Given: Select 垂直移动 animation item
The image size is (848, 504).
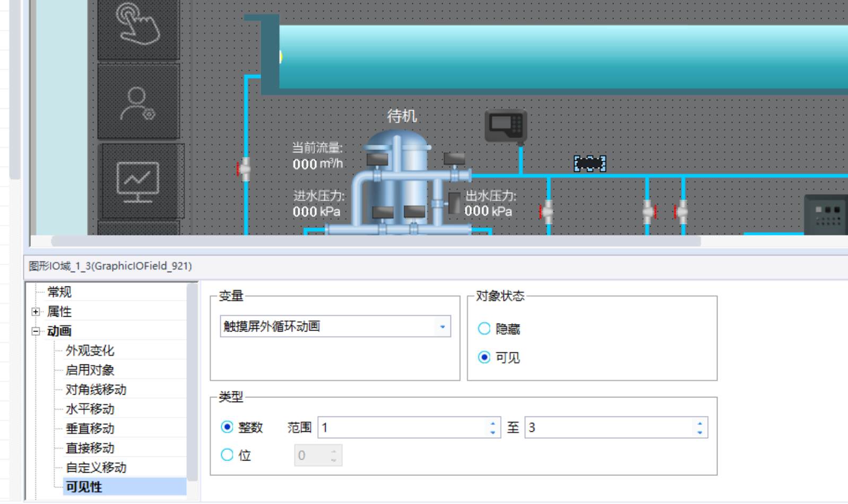Looking at the screenshot, I should [x=90, y=428].
